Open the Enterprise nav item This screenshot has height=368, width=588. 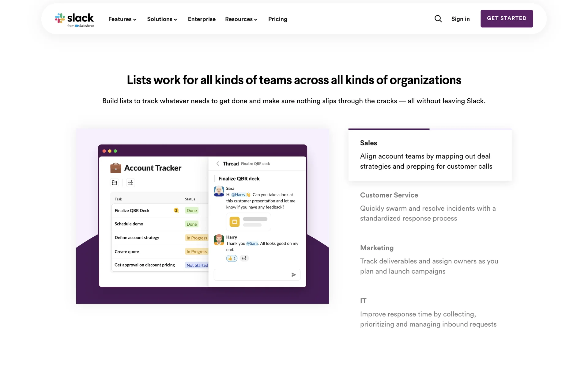coord(202,19)
